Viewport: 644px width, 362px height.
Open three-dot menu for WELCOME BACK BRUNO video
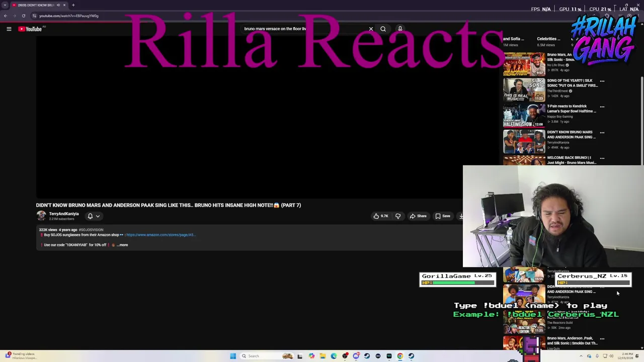(x=602, y=158)
